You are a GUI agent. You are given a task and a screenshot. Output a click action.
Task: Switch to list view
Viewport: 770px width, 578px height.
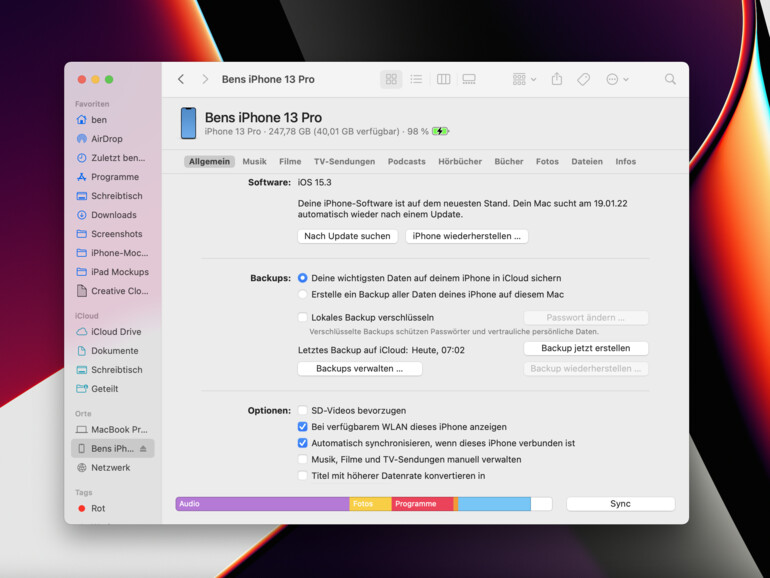(x=416, y=79)
